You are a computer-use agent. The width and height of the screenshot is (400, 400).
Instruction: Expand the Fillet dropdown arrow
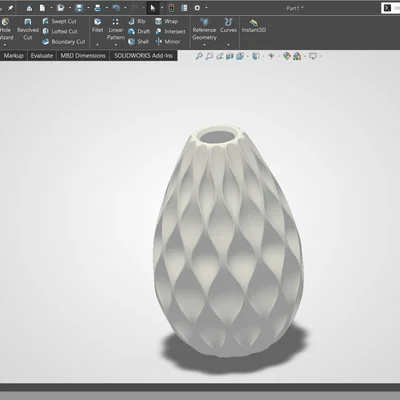pos(97,45)
